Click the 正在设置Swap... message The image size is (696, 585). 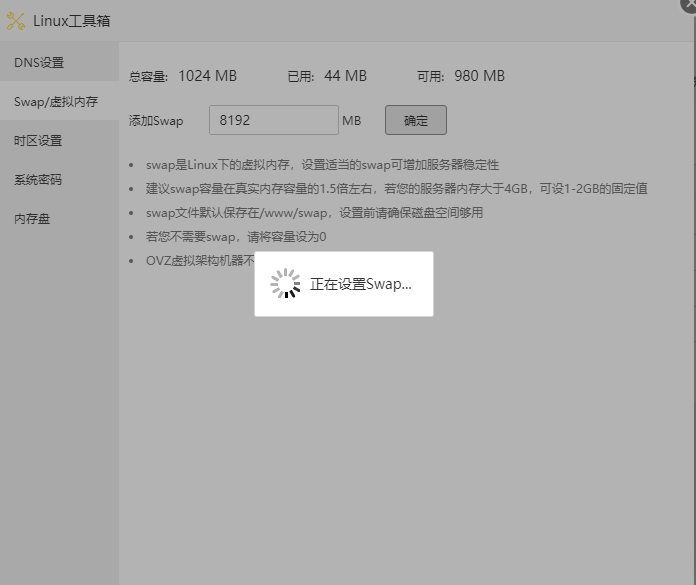[x=361, y=284]
